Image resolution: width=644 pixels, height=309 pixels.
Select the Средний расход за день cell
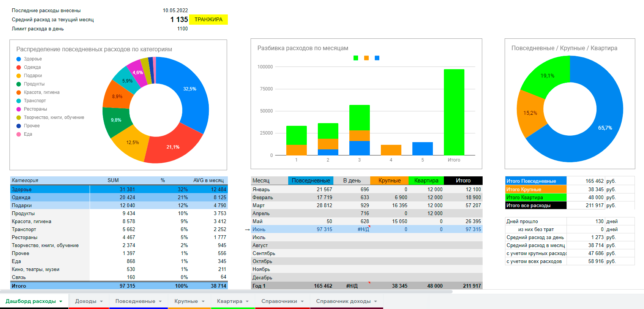[x=536, y=237]
